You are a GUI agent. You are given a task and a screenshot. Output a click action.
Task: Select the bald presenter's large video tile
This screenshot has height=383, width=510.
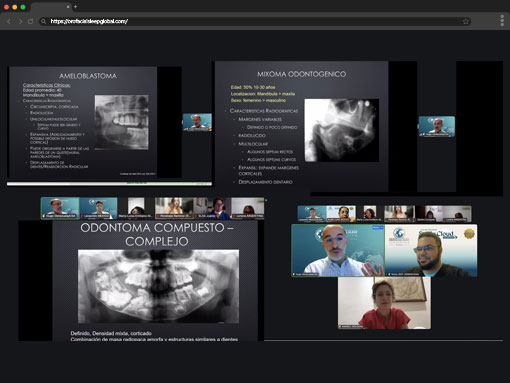(x=338, y=250)
